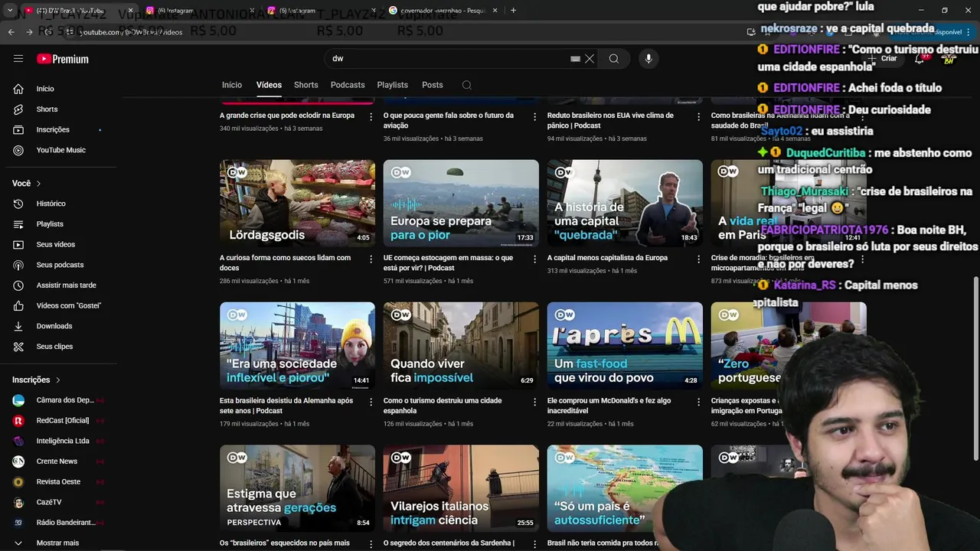The image size is (980, 551).
Task: Switch to the Podcasts channel tab
Action: coord(348,85)
